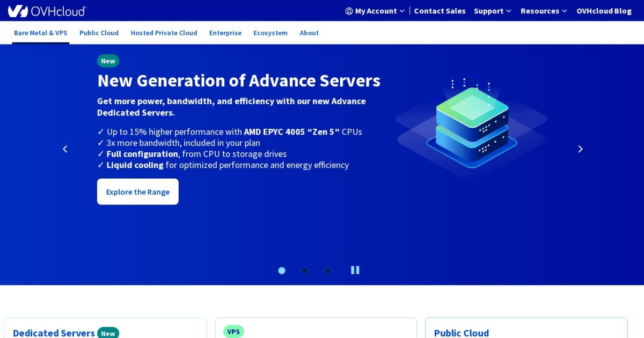
Task: Click the Dedicated Servers card heading
Action: coord(53,333)
